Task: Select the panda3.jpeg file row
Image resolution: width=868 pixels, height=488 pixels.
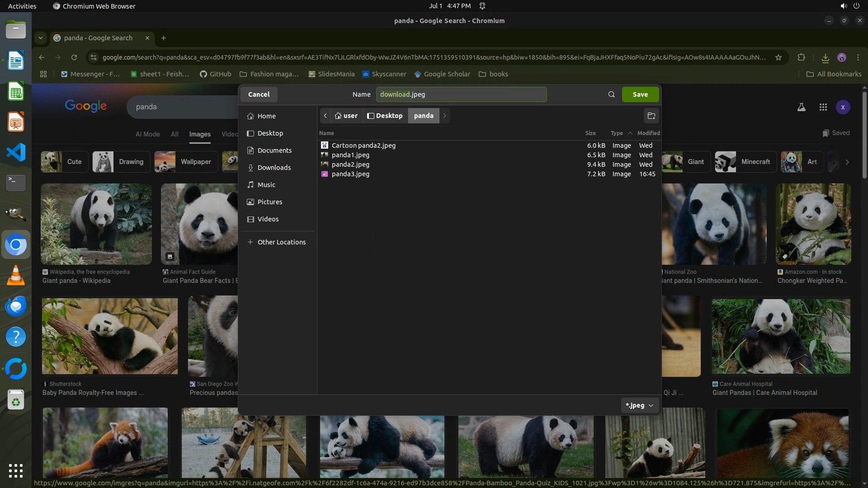Action: pos(350,174)
